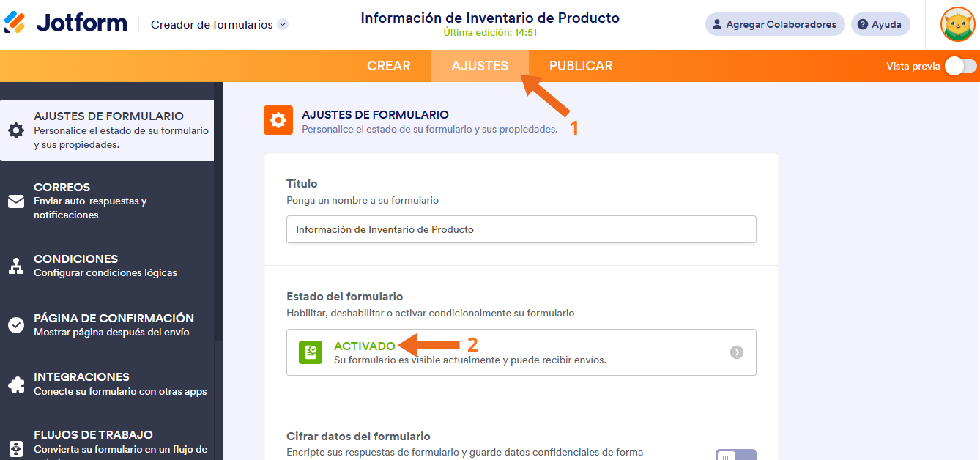The image size is (980, 460).
Task: Click the green form status icon
Action: [310, 352]
